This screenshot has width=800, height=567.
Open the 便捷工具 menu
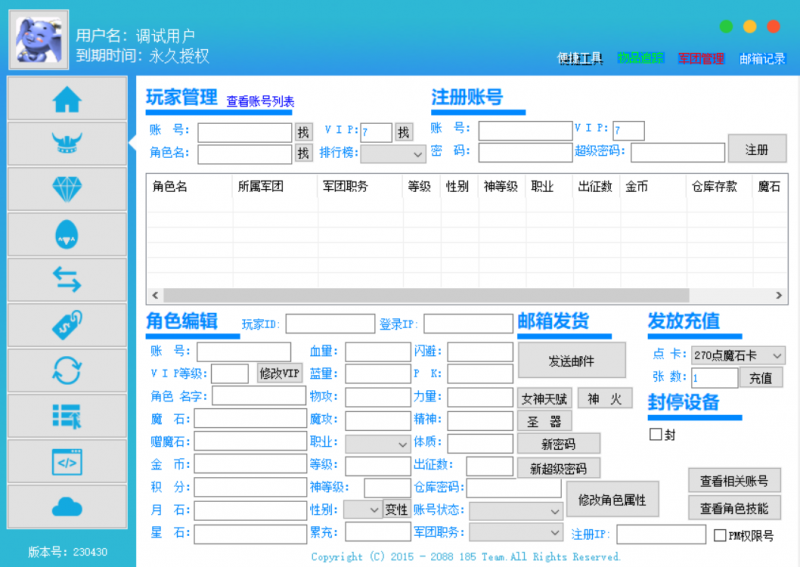coord(580,59)
